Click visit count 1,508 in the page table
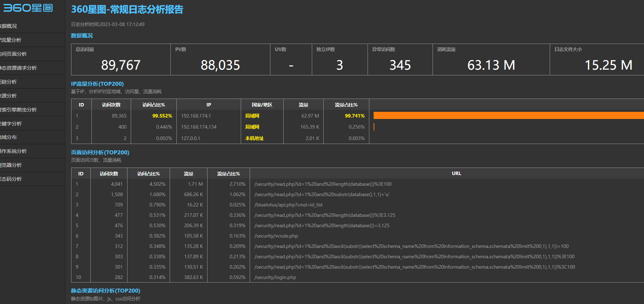Screen dimensions: 644x304 pos(117,194)
